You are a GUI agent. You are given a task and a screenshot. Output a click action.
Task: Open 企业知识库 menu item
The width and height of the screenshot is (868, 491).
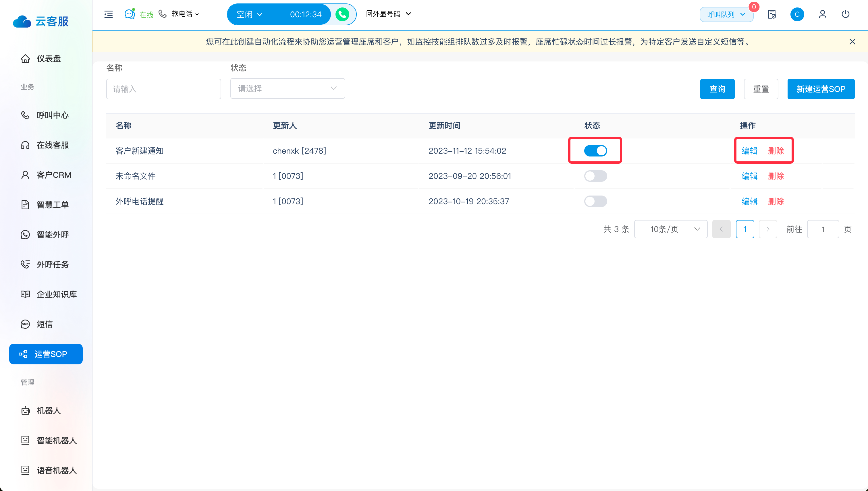click(x=46, y=294)
